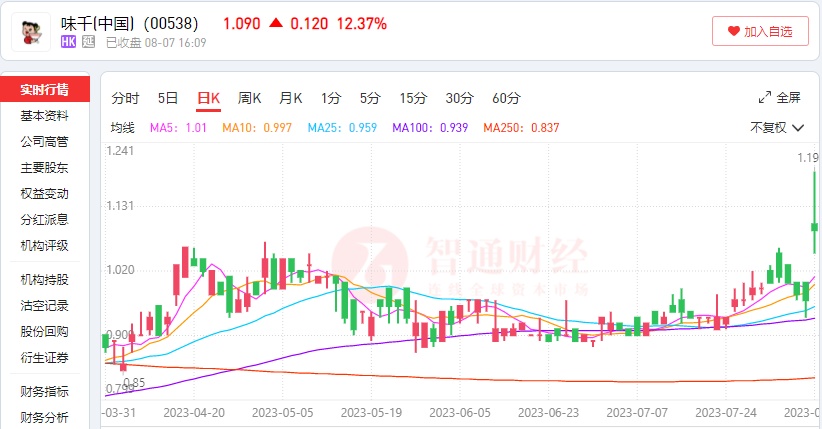This screenshot has width=822, height=429.
Task: Click the MA5: 1.01 indicator label
Action: [178, 127]
